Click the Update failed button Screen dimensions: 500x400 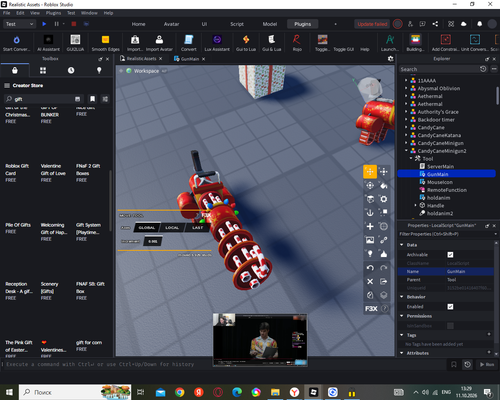click(x=372, y=24)
